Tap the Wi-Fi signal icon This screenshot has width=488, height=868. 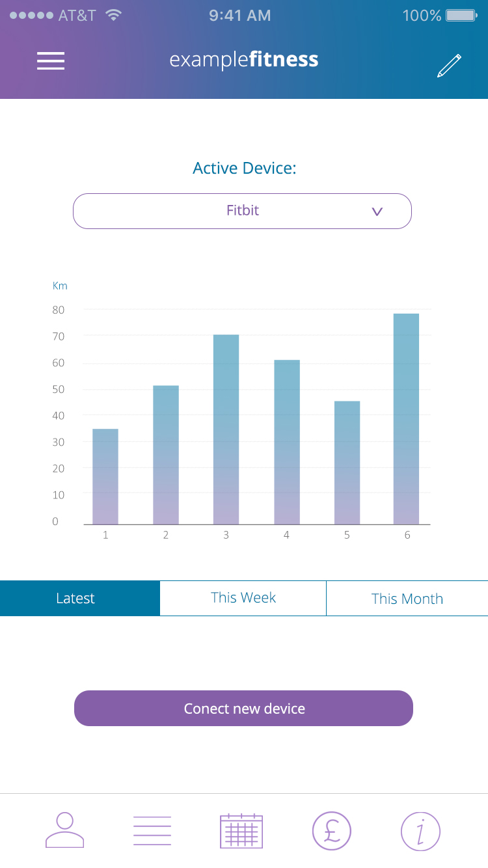(114, 15)
